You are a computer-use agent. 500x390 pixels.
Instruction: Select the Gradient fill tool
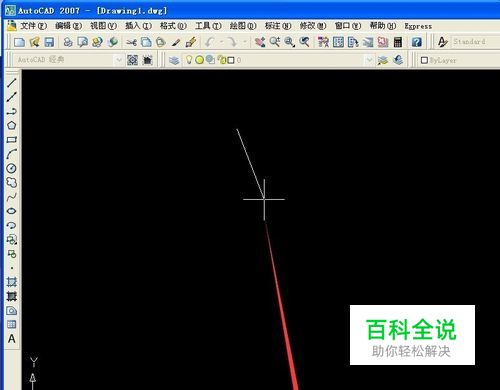pyautogui.click(x=12, y=296)
